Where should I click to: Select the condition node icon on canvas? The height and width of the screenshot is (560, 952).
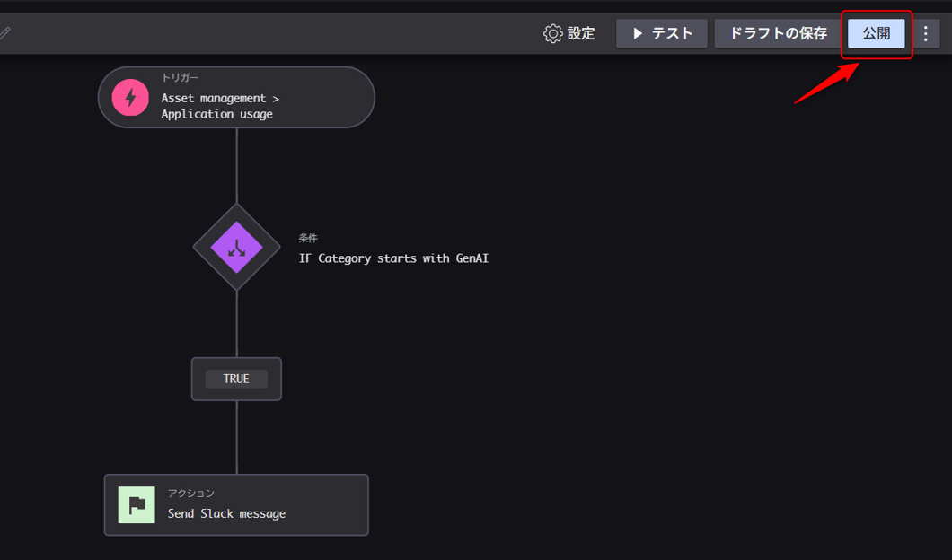235,247
